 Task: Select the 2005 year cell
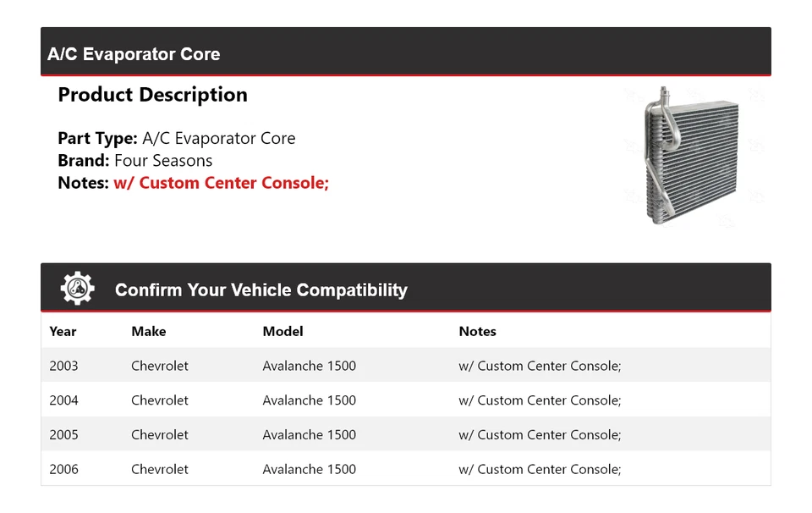(x=63, y=435)
